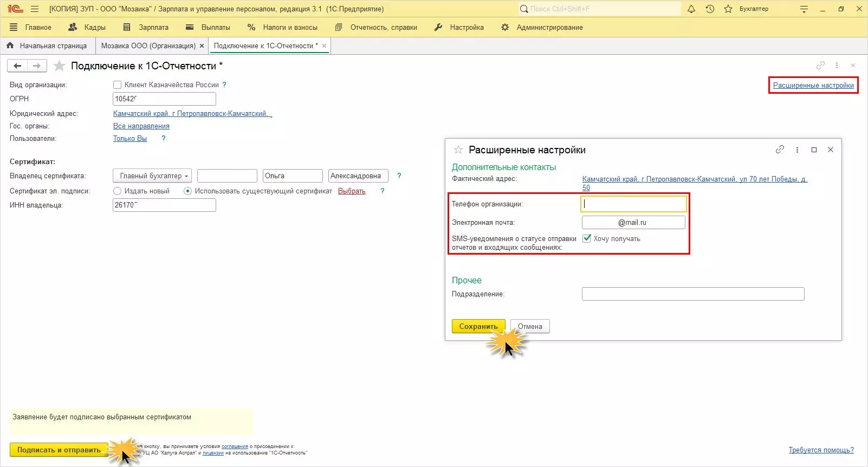The height and width of the screenshot is (467, 868).
Task: Click the search field Поиск Ctrl+Shift+F
Action: (x=599, y=9)
